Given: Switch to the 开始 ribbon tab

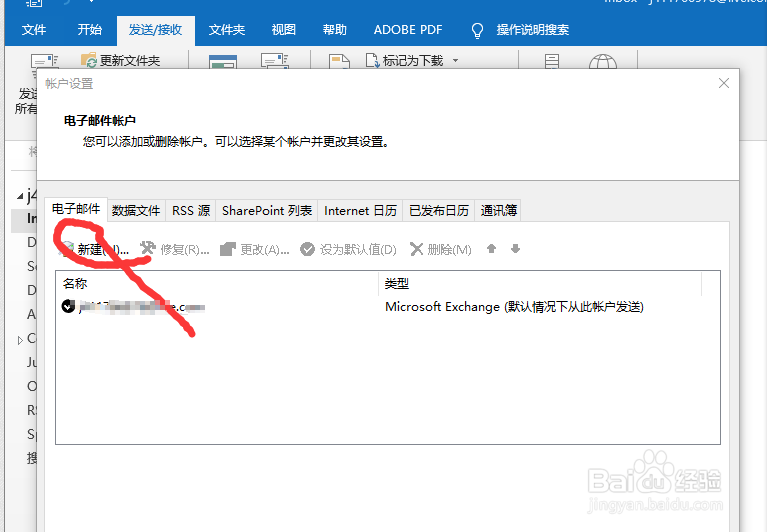Looking at the screenshot, I should tap(90, 30).
